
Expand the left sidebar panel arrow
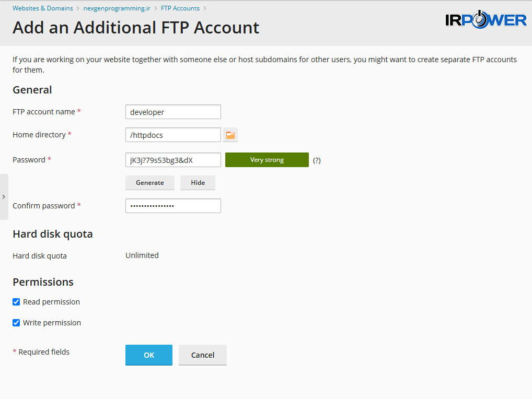point(4,197)
